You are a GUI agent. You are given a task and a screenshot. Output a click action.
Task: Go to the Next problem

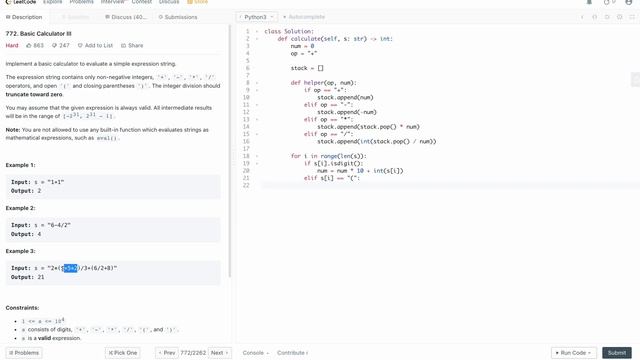220,353
